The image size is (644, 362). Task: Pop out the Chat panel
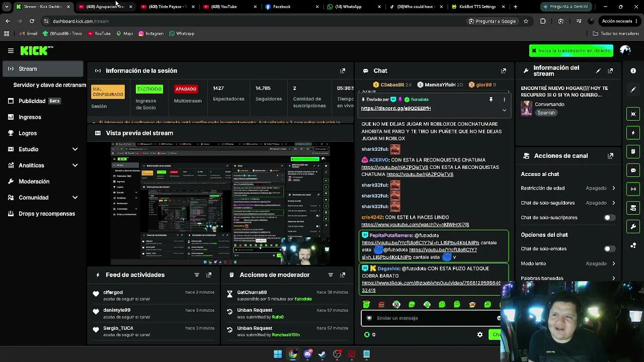coord(503,71)
